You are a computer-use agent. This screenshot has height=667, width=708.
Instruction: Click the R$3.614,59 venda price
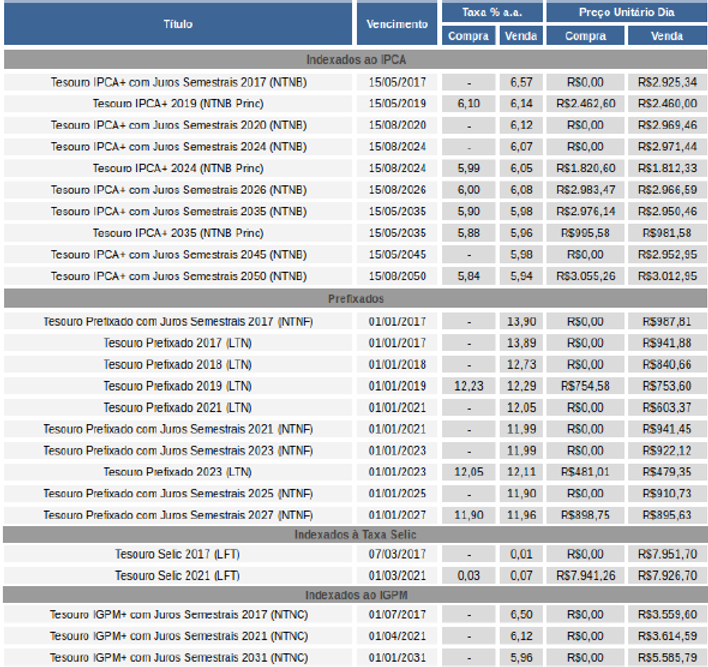click(667, 636)
